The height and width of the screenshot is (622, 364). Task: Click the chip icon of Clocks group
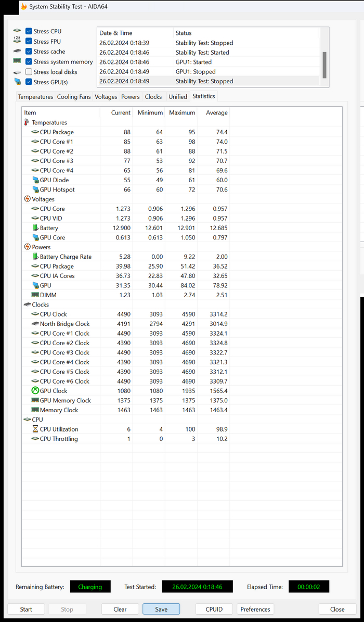point(28,304)
